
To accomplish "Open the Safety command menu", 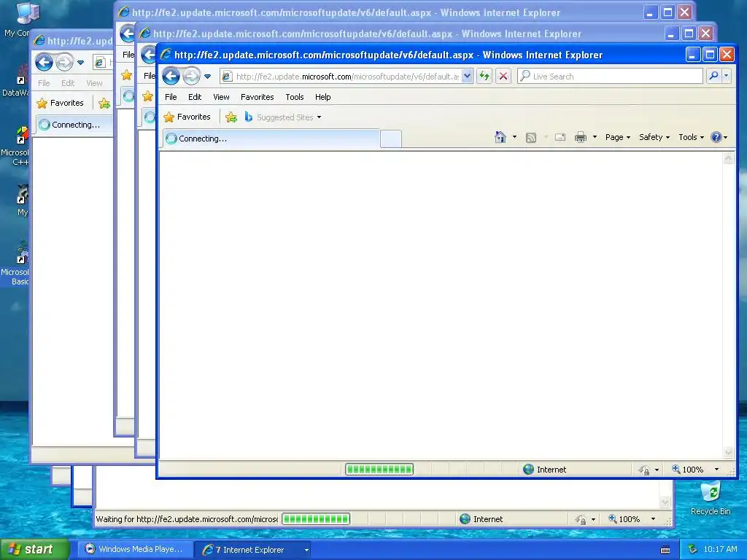I will tap(654, 137).
